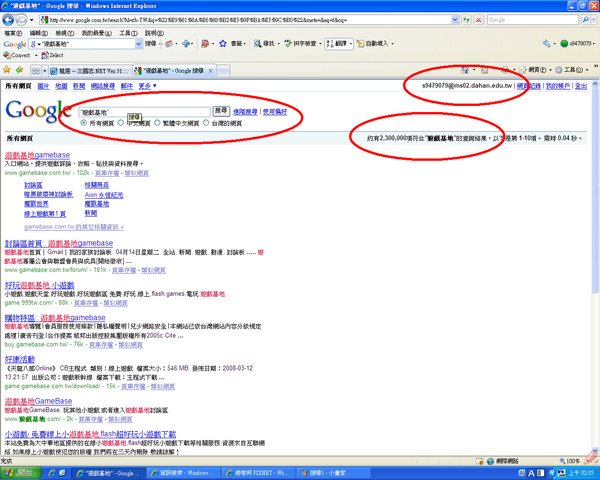Click the Google search query input field
Viewport: 600px width, 480px height.
click(x=144, y=112)
